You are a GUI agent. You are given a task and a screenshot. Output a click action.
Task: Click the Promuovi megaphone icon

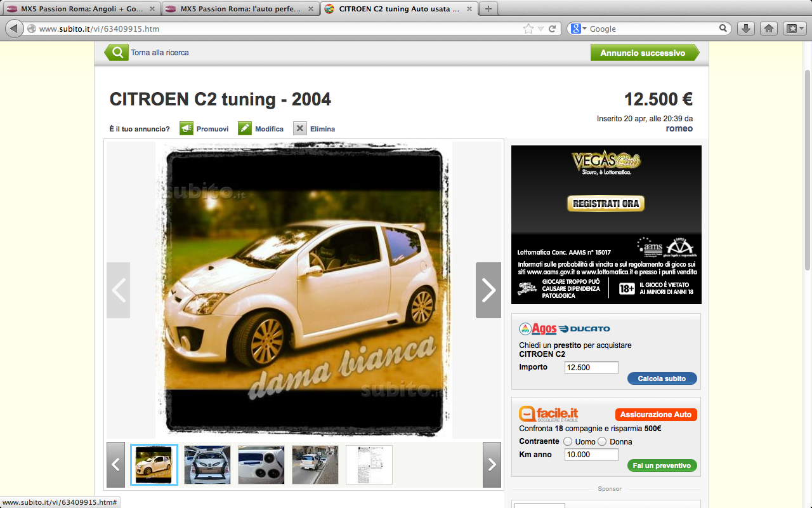tap(187, 128)
